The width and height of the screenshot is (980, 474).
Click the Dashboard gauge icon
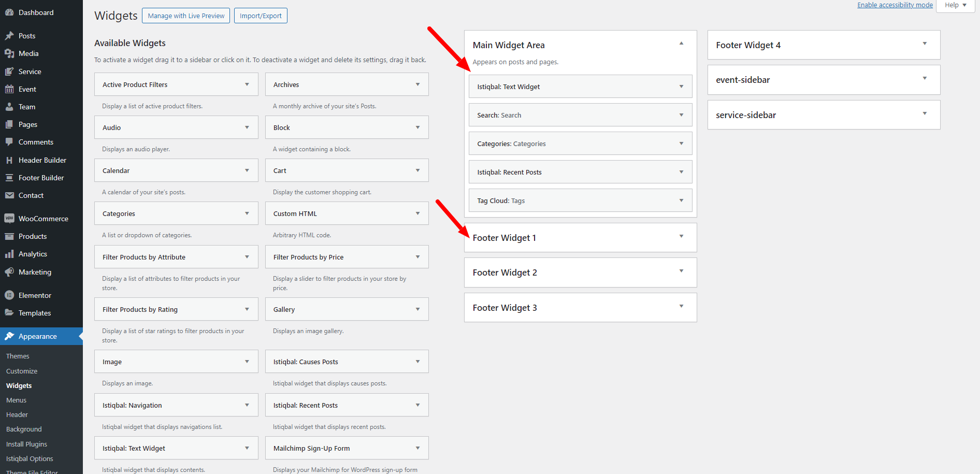9,12
